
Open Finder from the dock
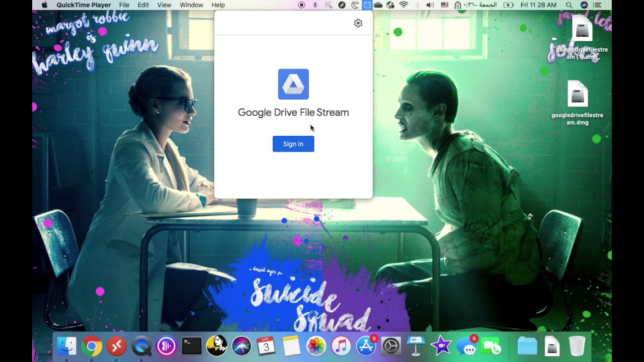point(67,346)
